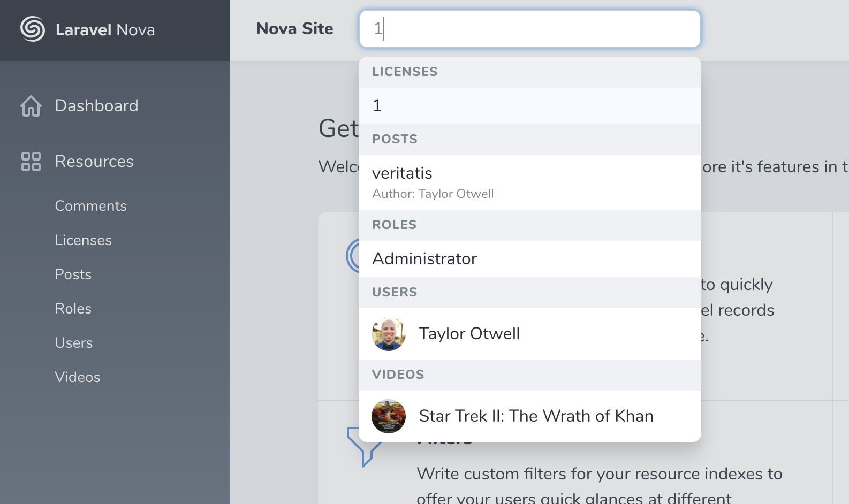Choose the Administrator role result
849x504 pixels.
point(530,259)
